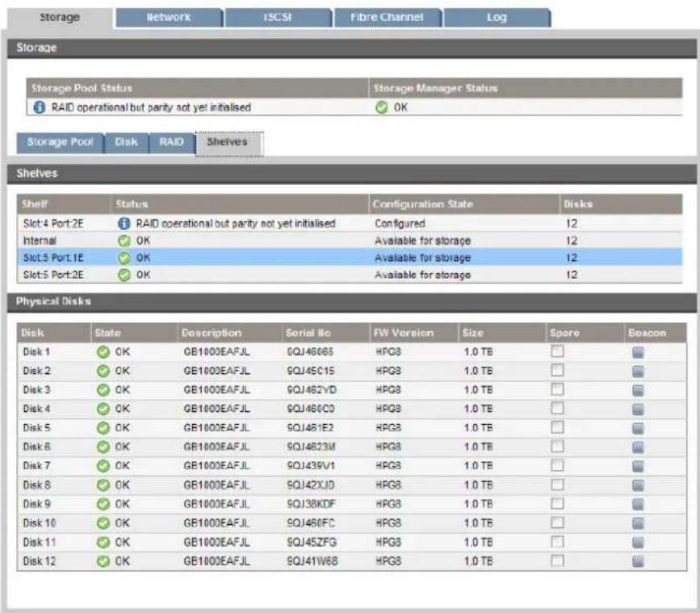Open the Fibre Channel tab
Screen dimensions: 700x613
tap(387, 18)
